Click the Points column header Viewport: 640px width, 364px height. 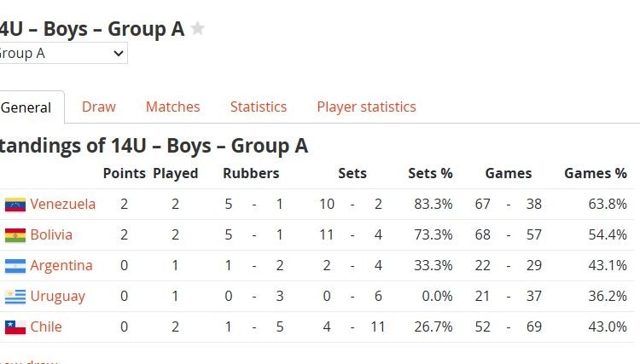pyautogui.click(x=124, y=174)
